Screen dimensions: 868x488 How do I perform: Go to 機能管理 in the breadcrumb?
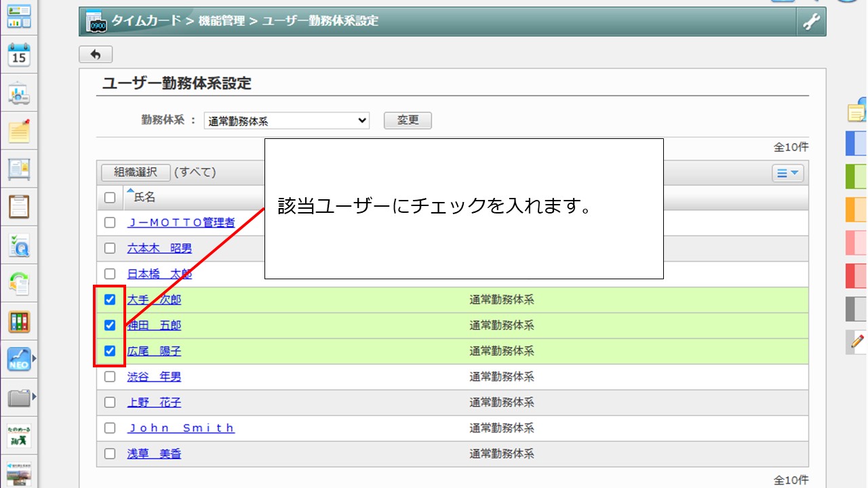pos(221,21)
